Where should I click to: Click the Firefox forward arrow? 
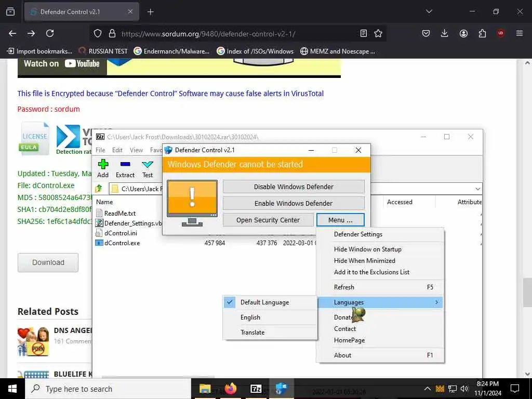pyautogui.click(x=31, y=33)
